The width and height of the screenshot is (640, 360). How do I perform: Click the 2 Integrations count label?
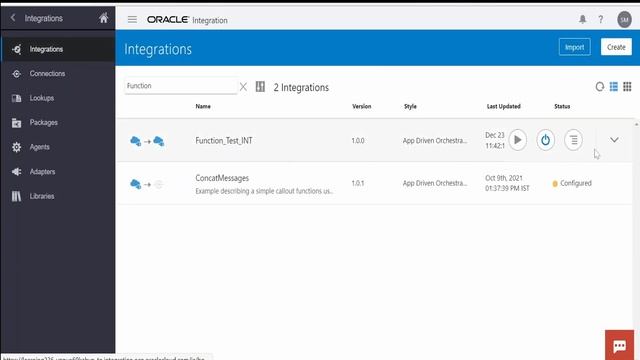tap(301, 87)
